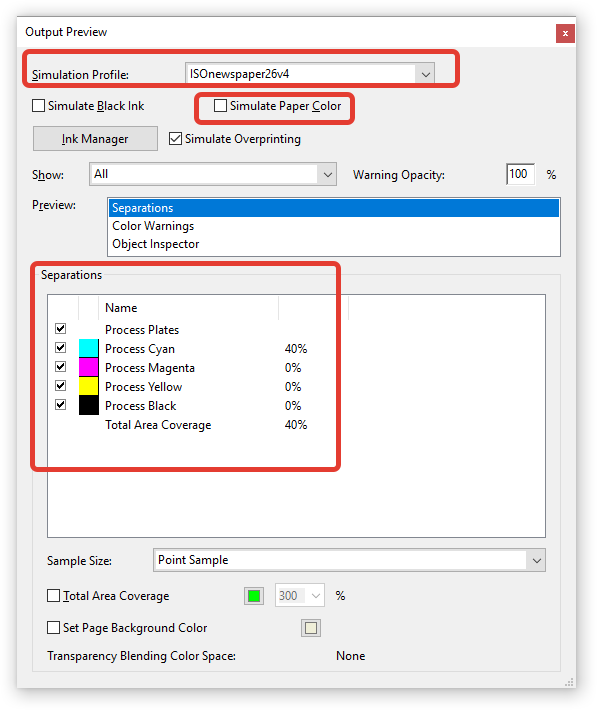This screenshot has width=597, height=710.
Task: Close the Output Preview dialog
Action: [565, 34]
